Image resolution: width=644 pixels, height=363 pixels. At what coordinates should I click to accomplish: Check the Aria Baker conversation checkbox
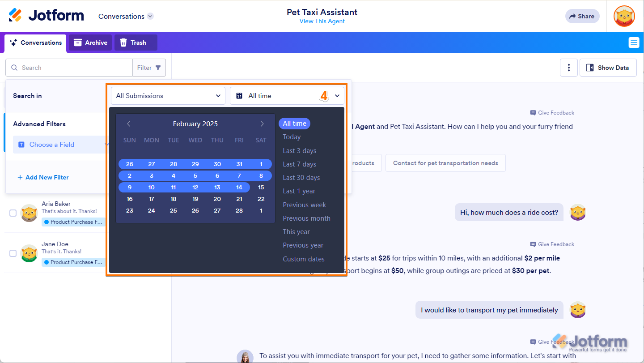point(13,213)
